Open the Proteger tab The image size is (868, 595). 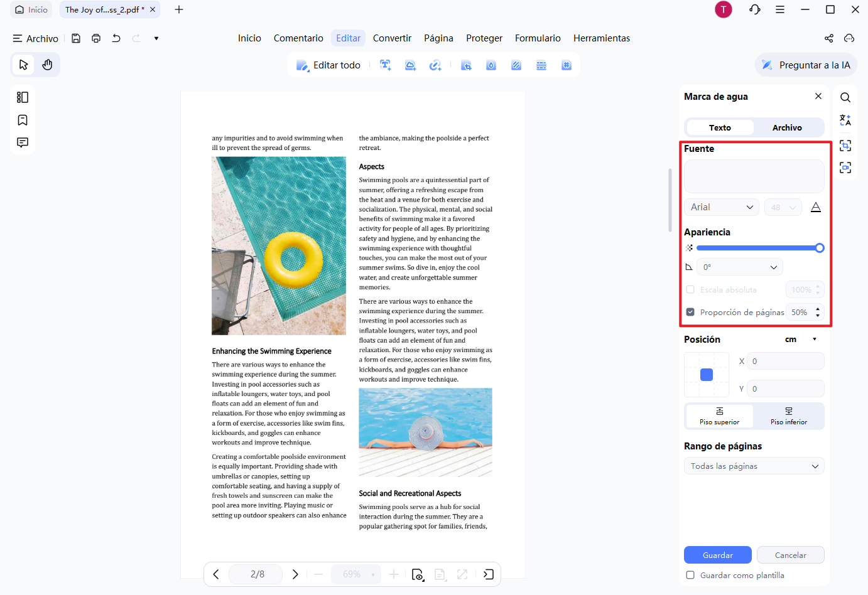[x=484, y=38]
